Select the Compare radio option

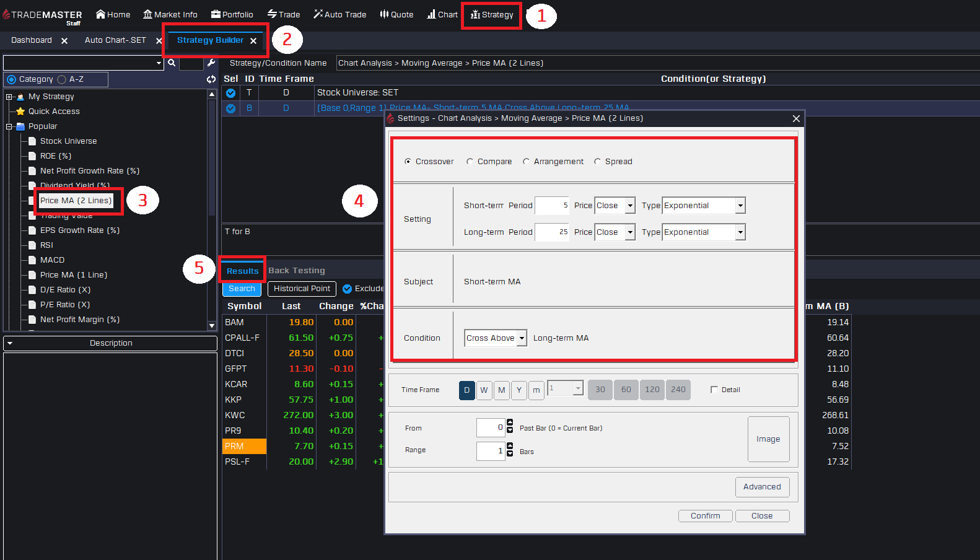click(470, 162)
